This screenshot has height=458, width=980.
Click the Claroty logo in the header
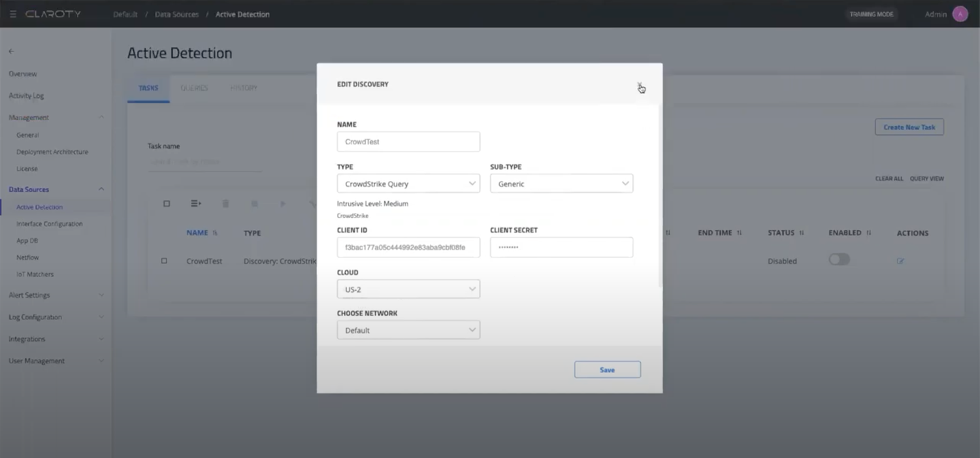click(x=52, y=14)
